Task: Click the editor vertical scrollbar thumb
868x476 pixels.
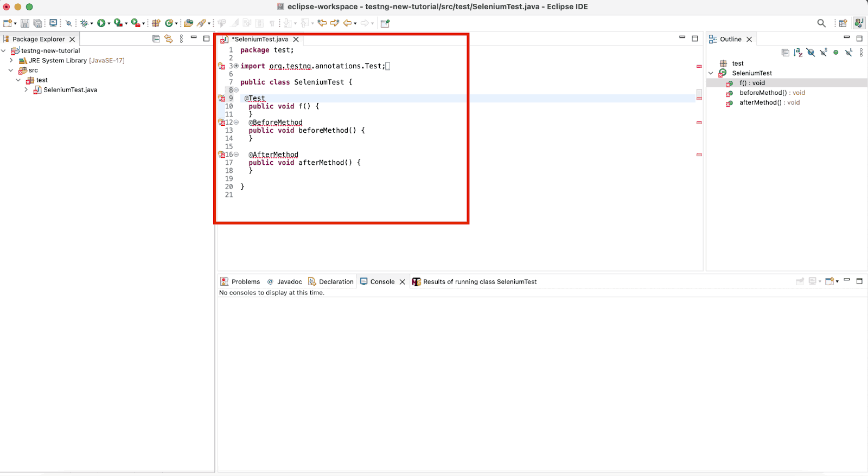Action: click(x=699, y=93)
